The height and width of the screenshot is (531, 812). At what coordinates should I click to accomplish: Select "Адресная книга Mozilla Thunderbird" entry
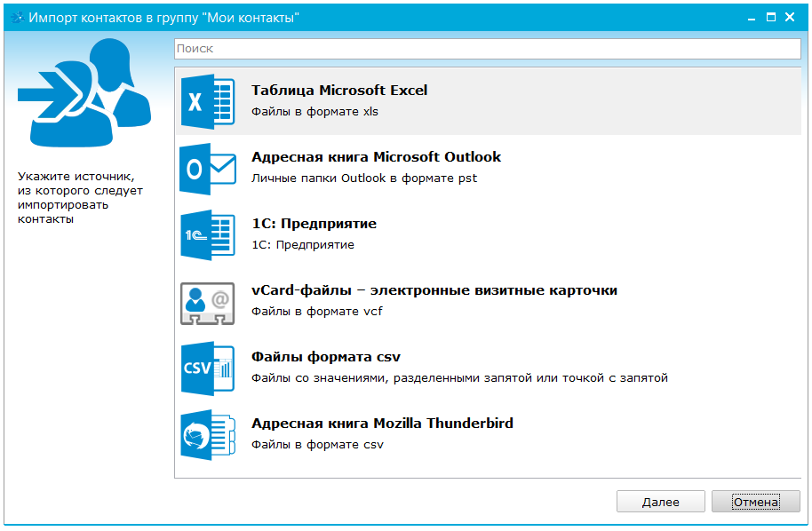pyautogui.click(x=382, y=424)
